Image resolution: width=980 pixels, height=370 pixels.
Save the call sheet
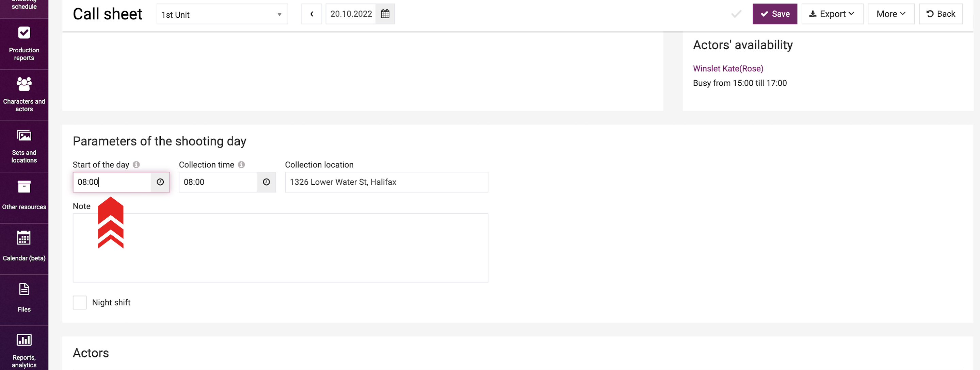(x=774, y=14)
